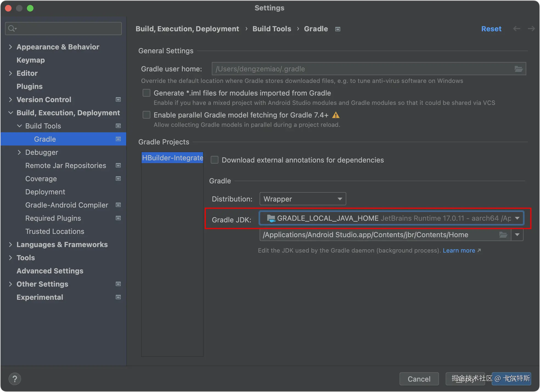Open the JDK path history dropdown arrow

(x=517, y=235)
